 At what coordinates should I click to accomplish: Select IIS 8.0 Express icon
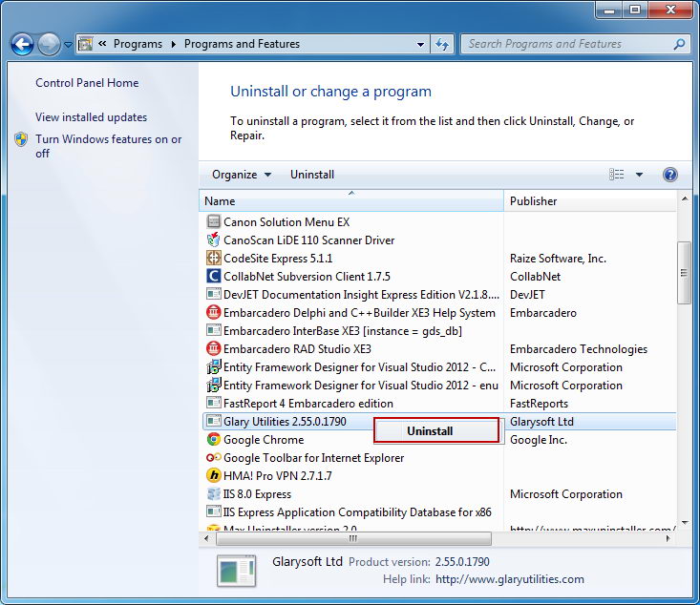pyautogui.click(x=214, y=493)
